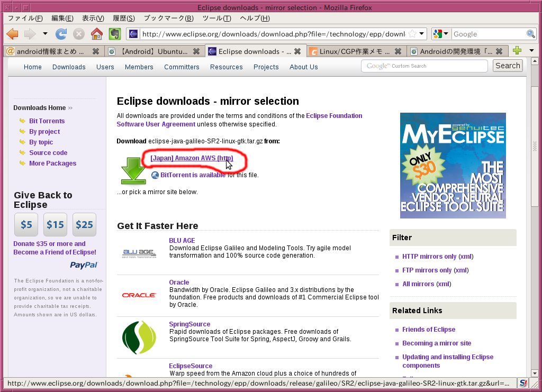The height and width of the screenshot is (392, 542).
Task: Click the Home icon in toolbar
Action: (x=97, y=34)
